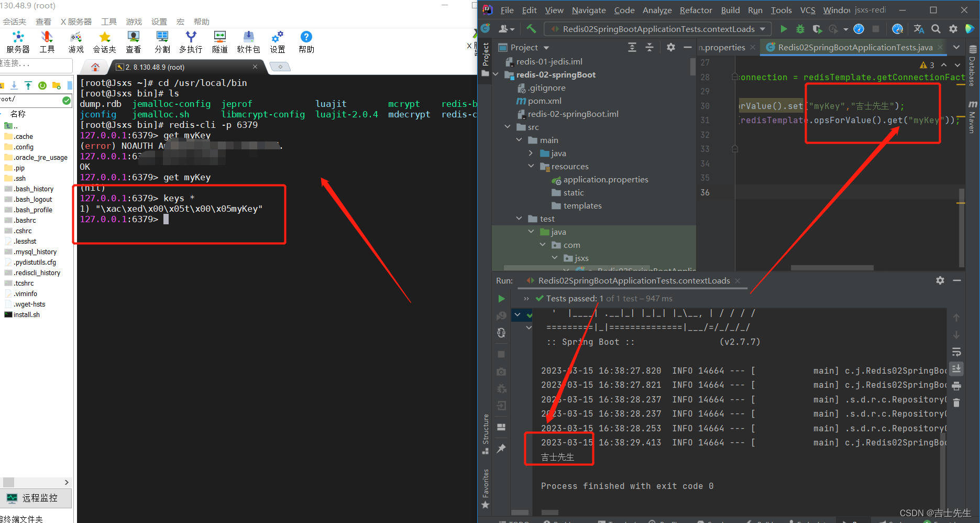The image size is (980, 523).
Task: Open the Build menu in IntelliJ
Action: point(730,10)
